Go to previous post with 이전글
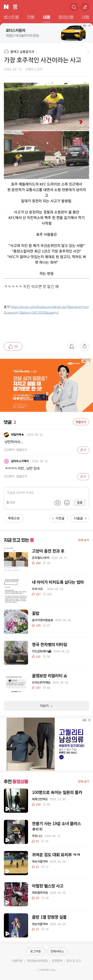93x980 pixels. coord(58,518)
